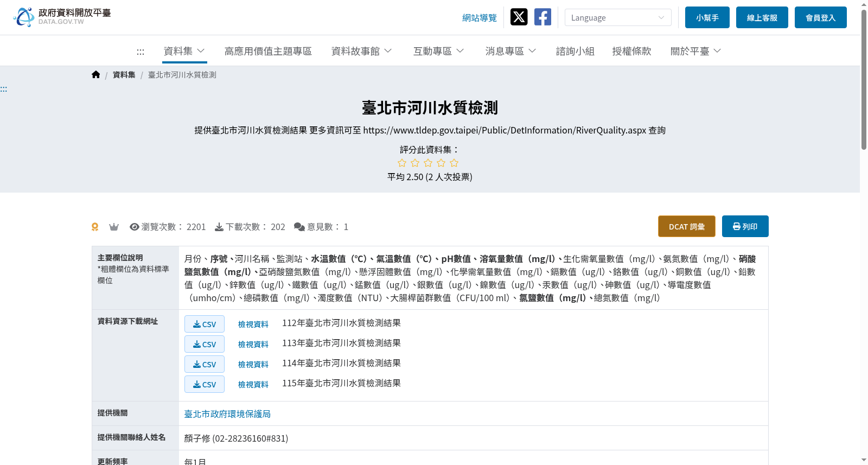Click the gold award badge icon
Viewport: 868px width, 465px height.
coord(95,227)
